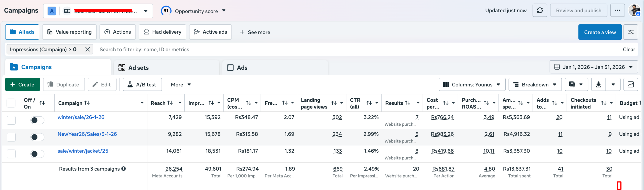Remove the Impressions filter with X
Screen dimensions: 644x190
tap(87, 49)
